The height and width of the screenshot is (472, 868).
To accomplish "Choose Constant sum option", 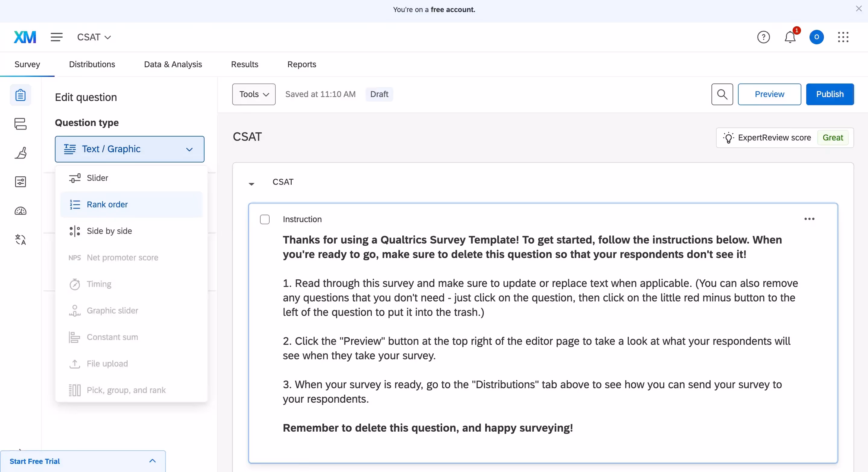I will click(131, 337).
